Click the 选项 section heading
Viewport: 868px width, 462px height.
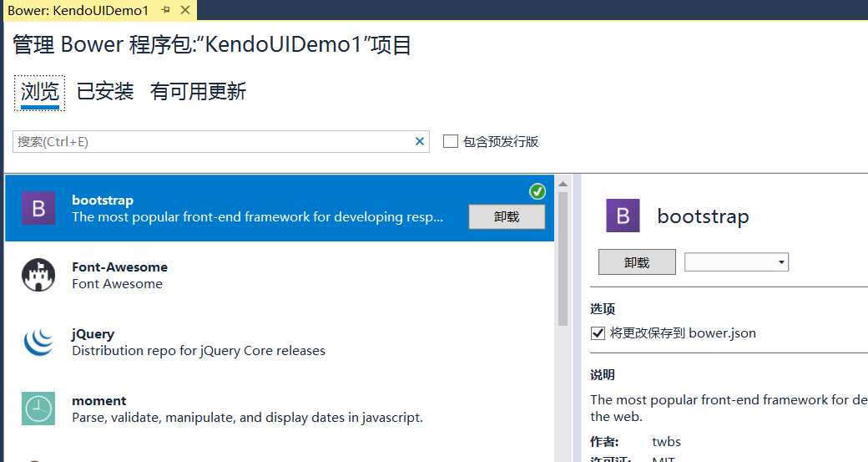coord(603,308)
